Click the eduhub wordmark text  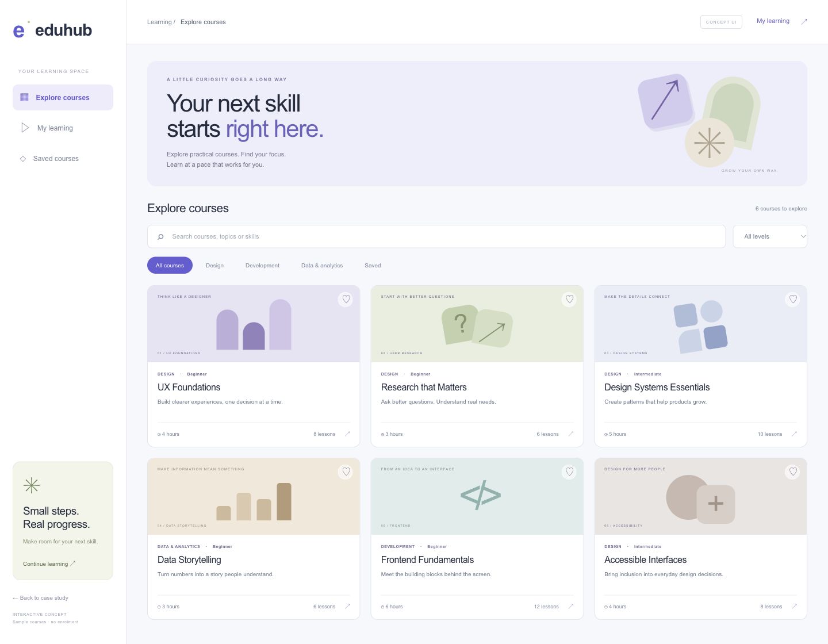coord(63,30)
